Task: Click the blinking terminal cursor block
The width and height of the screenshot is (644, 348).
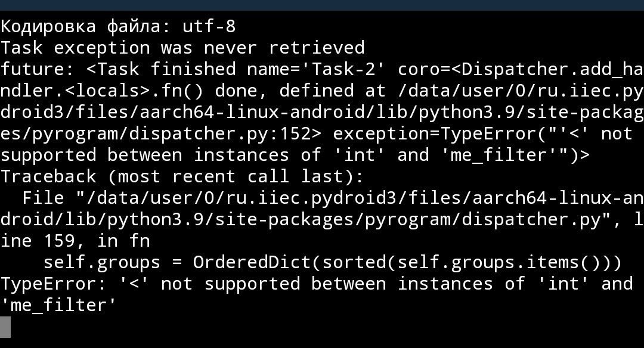Action: tap(5, 327)
